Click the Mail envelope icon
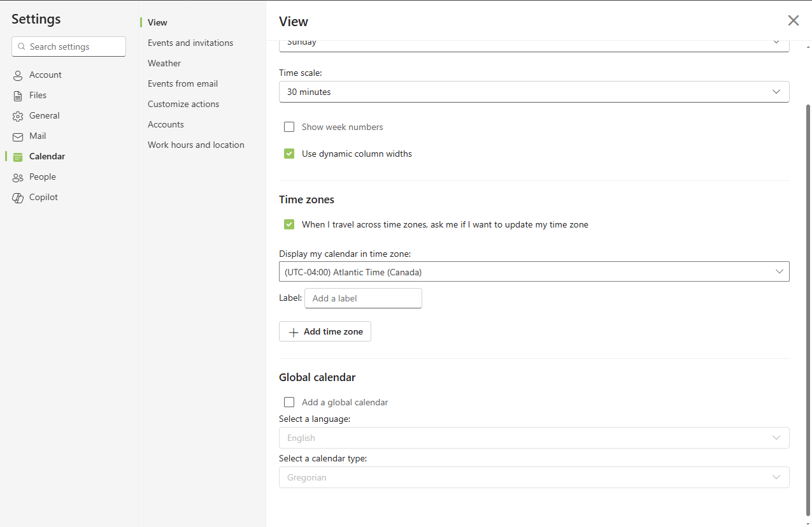Screen dimensions: 812x527 click(x=18, y=136)
